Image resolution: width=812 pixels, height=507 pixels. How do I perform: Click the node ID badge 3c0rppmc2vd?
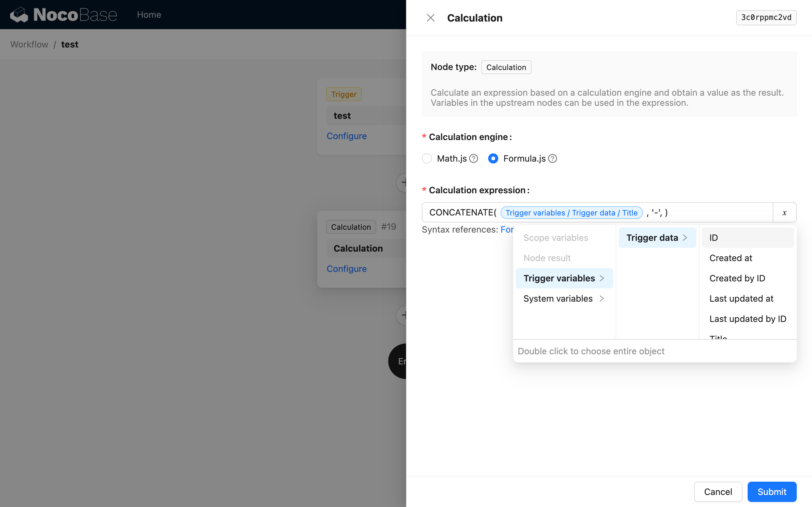766,17
